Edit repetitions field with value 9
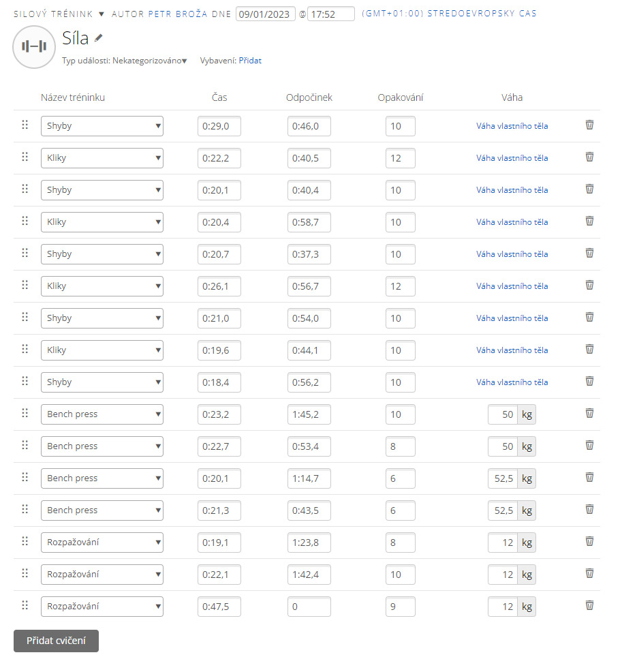This screenshot has height=672, width=622. pos(400,606)
